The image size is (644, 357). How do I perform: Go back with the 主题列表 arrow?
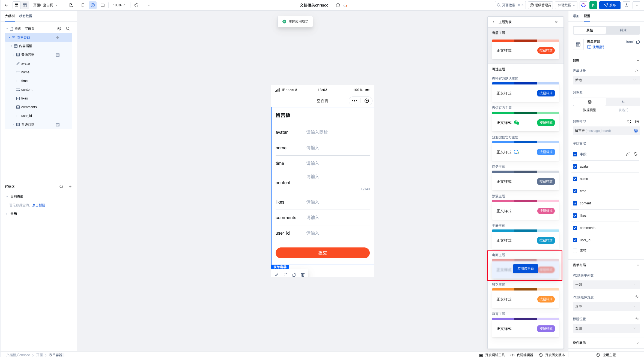(x=494, y=22)
